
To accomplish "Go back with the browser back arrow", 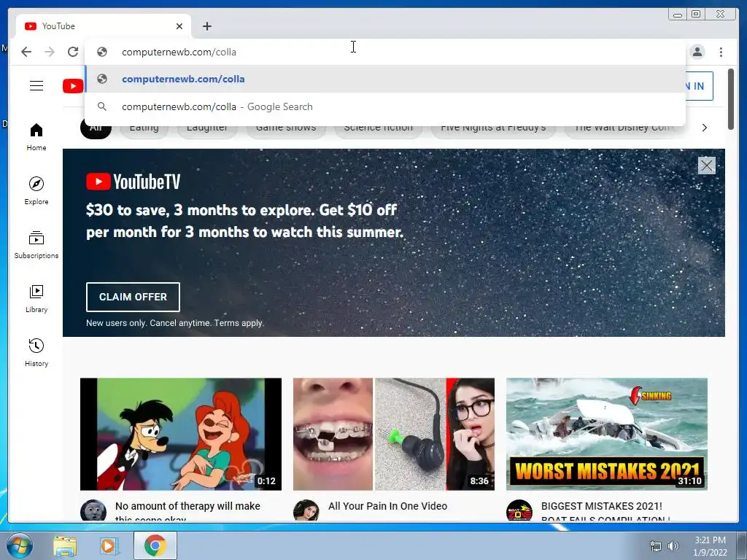I will pos(26,52).
